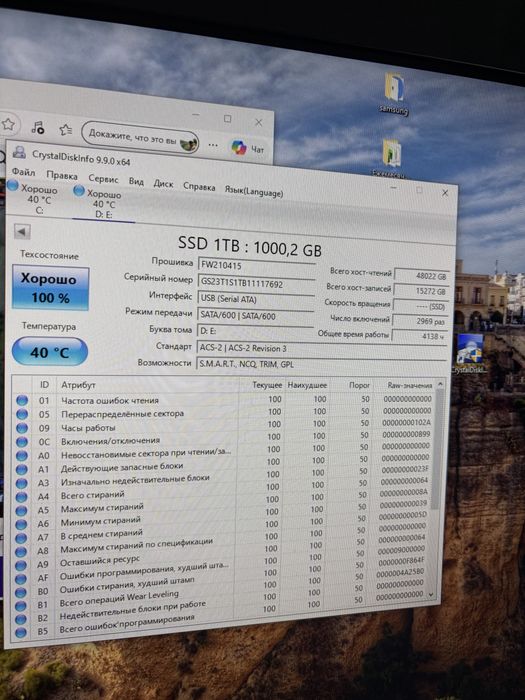Open the browser's three-dot settings menu
Image resolution: width=525 pixels, height=700 pixels.
[213, 145]
